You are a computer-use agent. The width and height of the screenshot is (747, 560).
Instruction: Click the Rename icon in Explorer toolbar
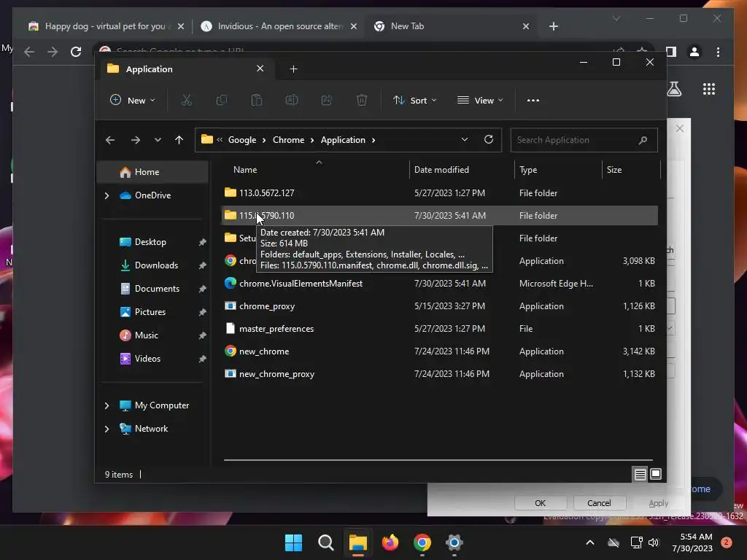pyautogui.click(x=292, y=100)
